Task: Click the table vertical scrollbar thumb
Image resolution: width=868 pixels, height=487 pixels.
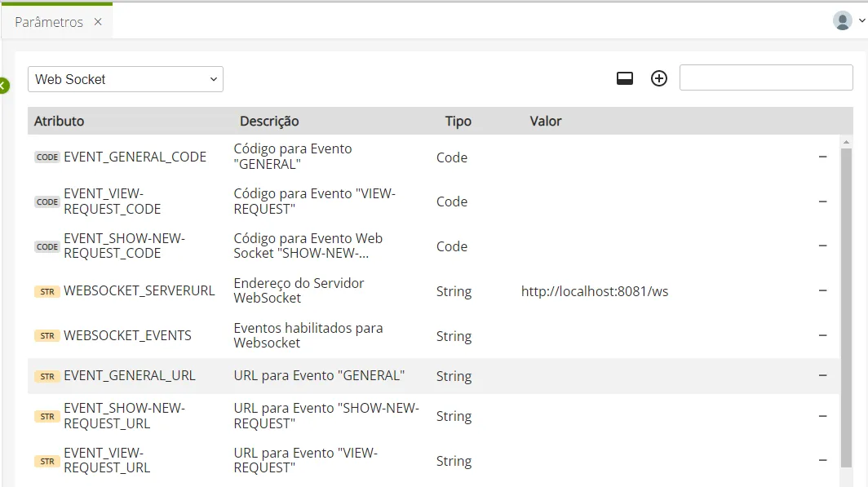Action: (846, 308)
